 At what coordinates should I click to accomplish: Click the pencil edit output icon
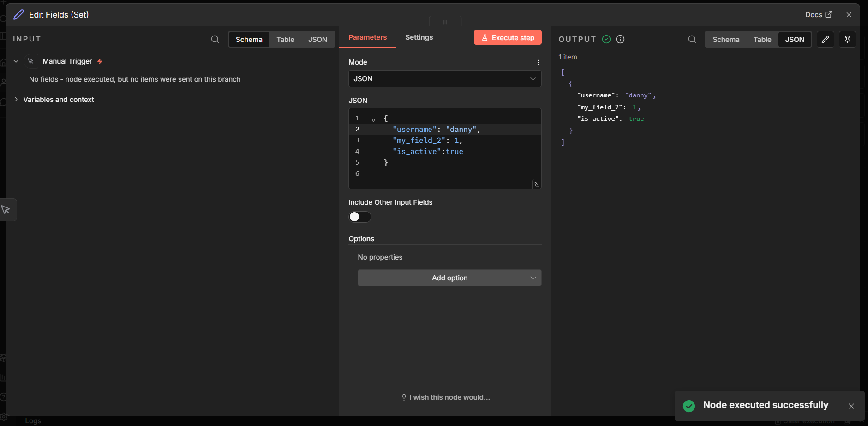click(x=825, y=39)
